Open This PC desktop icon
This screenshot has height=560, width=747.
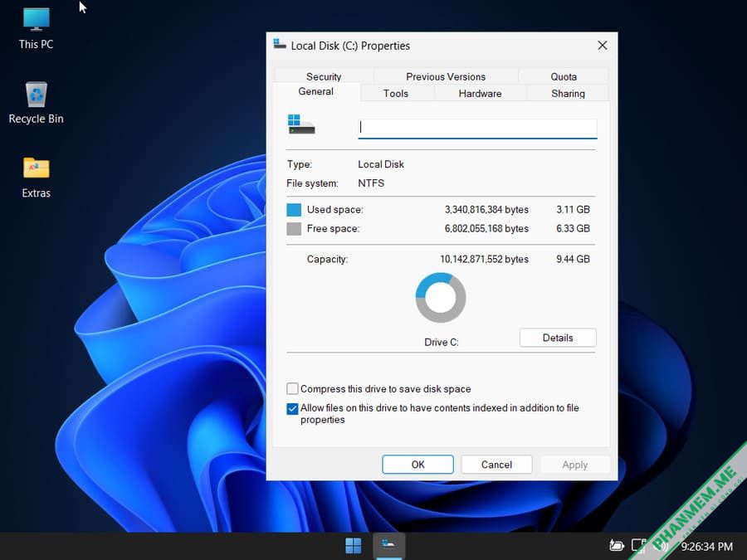click(x=37, y=28)
